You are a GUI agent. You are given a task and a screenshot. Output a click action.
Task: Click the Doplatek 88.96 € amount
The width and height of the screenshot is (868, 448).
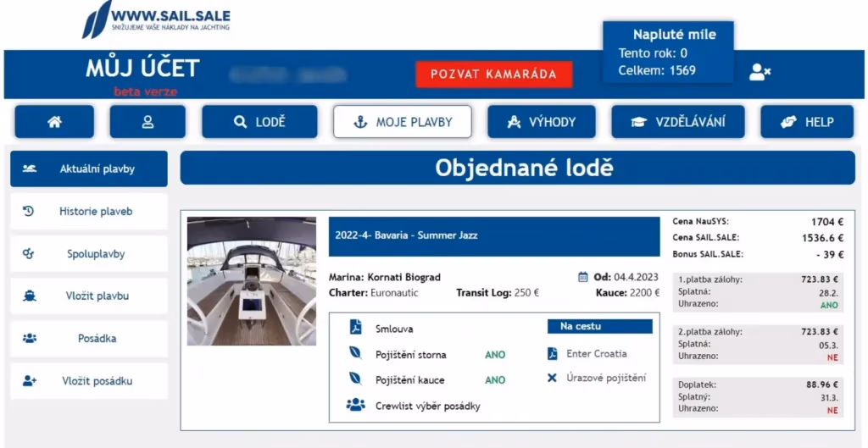[822, 384]
